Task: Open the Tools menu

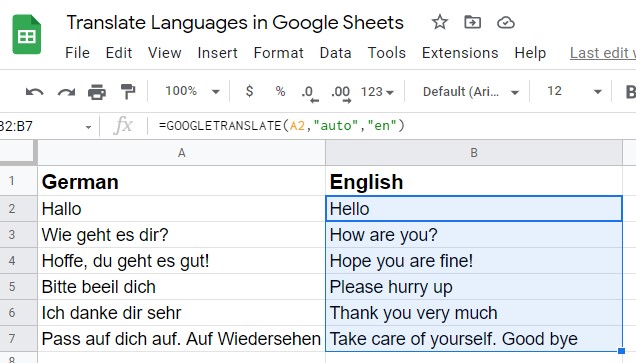Action: pyautogui.click(x=387, y=53)
